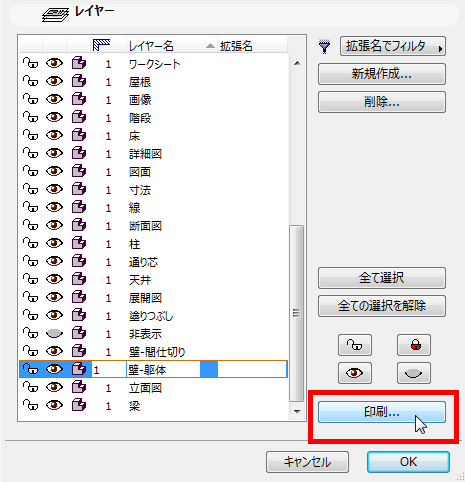
Task: Click the intersection priority column header icon
Action: (101, 45)
